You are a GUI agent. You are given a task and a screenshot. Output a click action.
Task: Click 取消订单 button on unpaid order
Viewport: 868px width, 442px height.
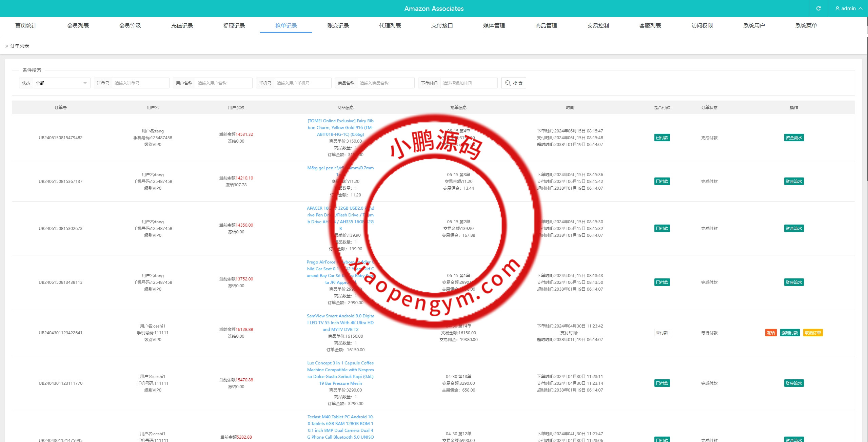click(813, 333)
